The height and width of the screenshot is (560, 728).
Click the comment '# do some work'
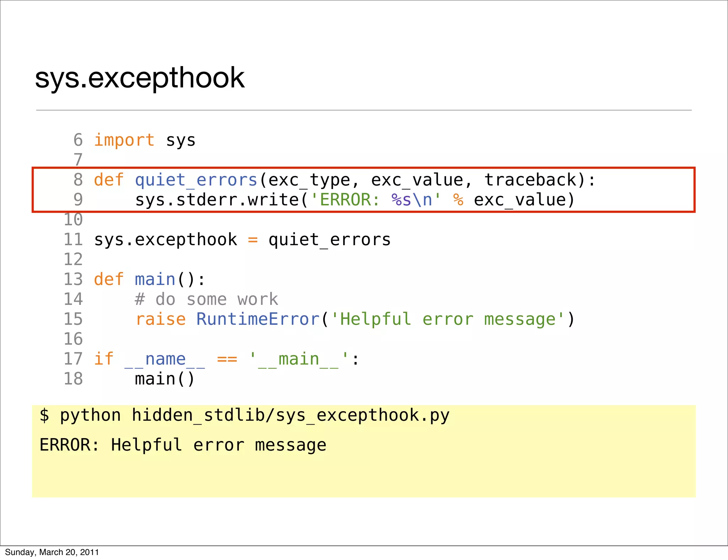tap(207, 299)
